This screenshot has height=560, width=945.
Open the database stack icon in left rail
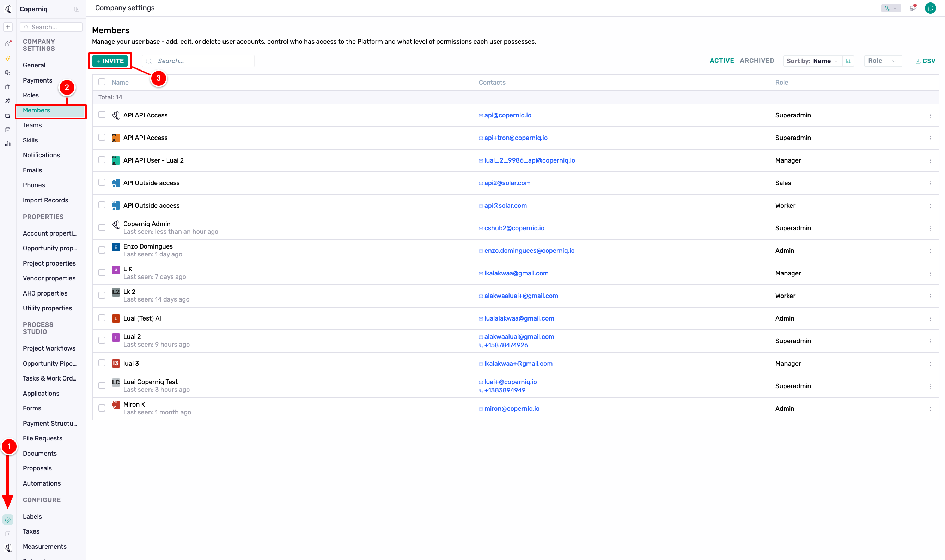pos(8,130)
